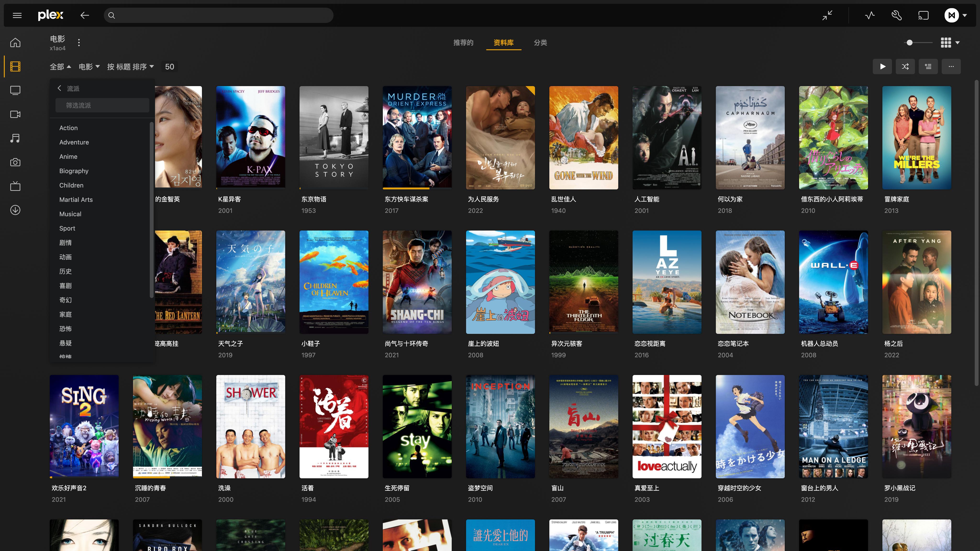Screen dimensions: 980x551
Task: Switch to the 推荐的 tab
Action: (463, 43)
